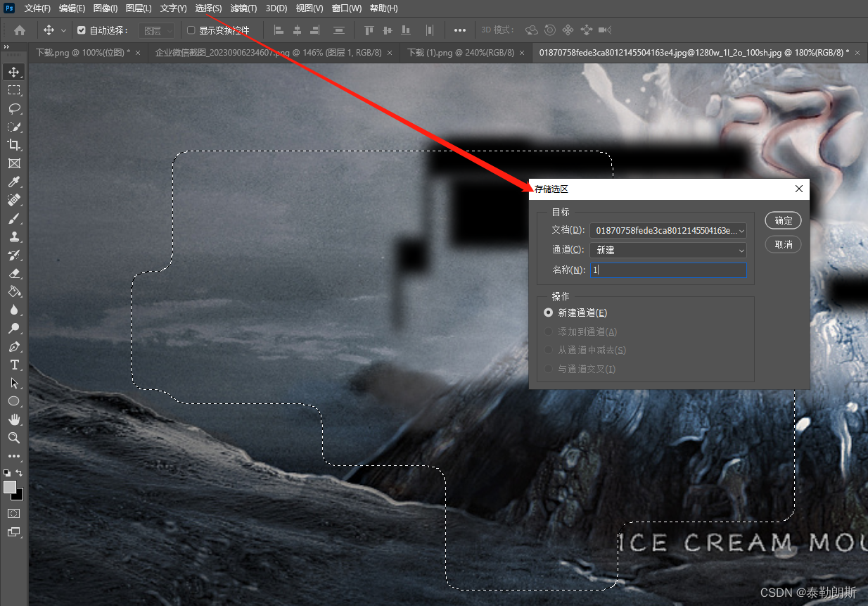Select the Frame tool
Screen dimensions: 868x606
[14, 163]
